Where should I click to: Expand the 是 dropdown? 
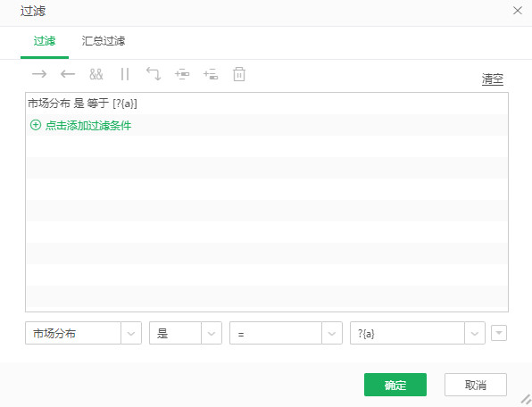click(212, 333)
